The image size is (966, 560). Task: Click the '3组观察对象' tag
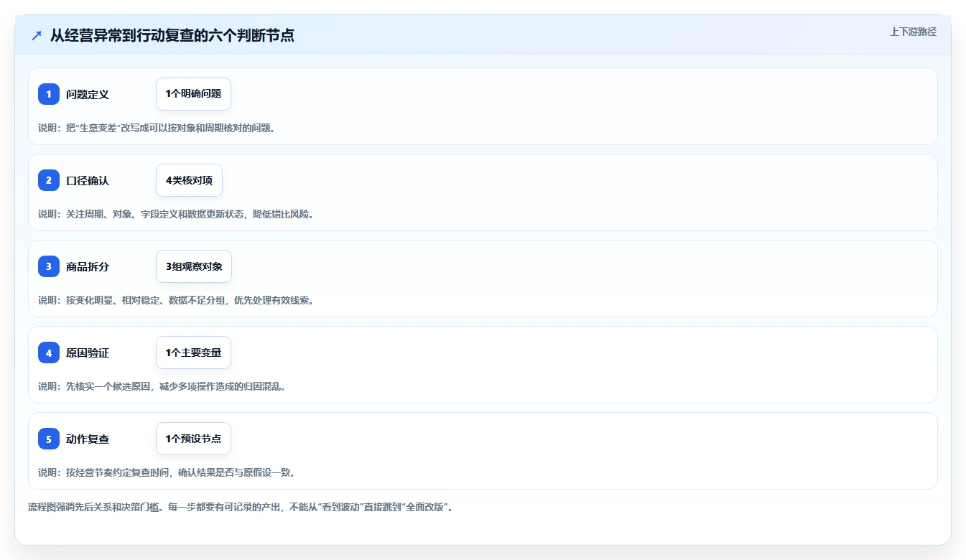point(194,266)
